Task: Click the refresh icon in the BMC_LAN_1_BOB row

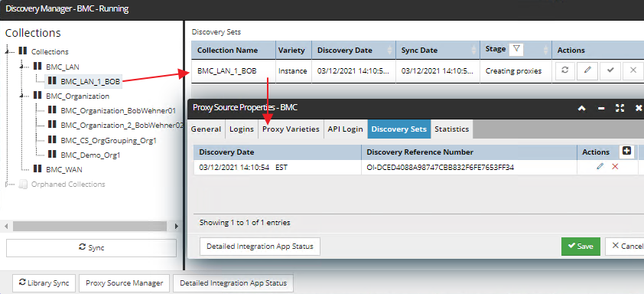Action: pyautogui.click(x=564, y=70)
